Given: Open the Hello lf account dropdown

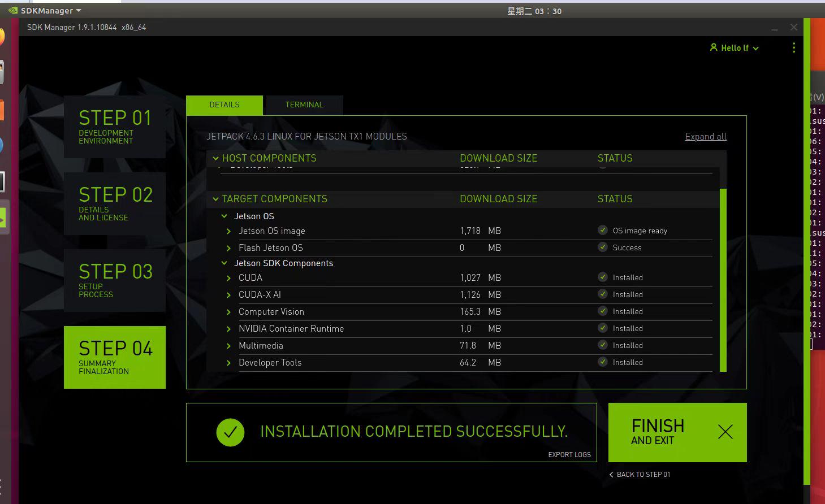Looking at the screenshot, I should tap(735, 48).
